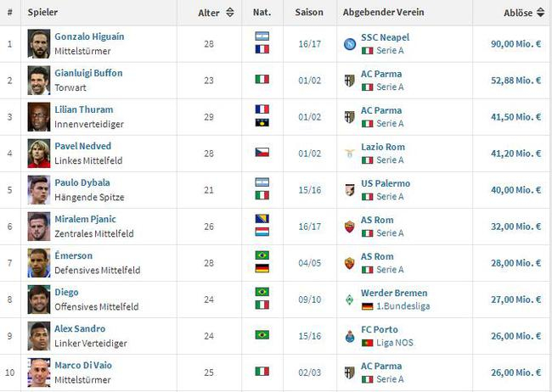Viewport: 552px width, 392px height.
Task: Click the Saison column header
Action: pyautogui.click(x=308, y=14)
